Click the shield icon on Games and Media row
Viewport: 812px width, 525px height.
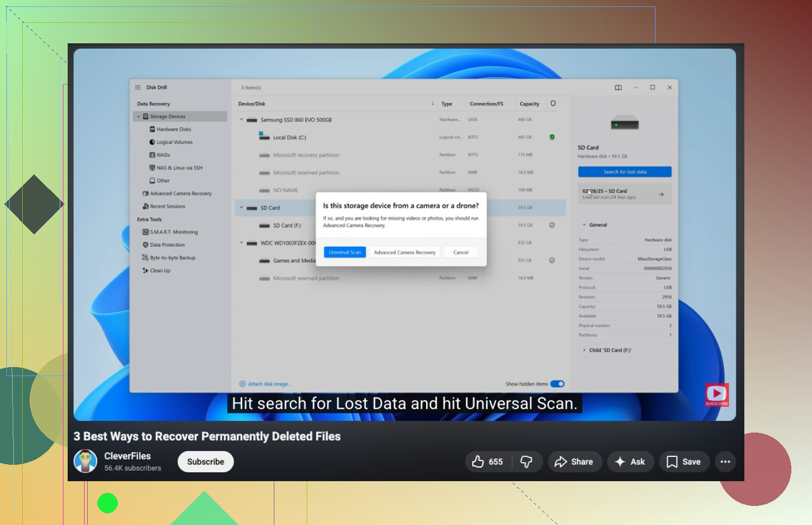(x=552, y=260)
